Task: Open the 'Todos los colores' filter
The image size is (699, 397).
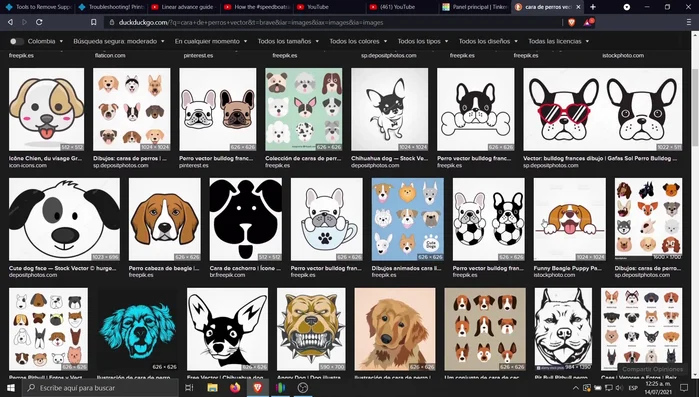Action: coord(358,41)
